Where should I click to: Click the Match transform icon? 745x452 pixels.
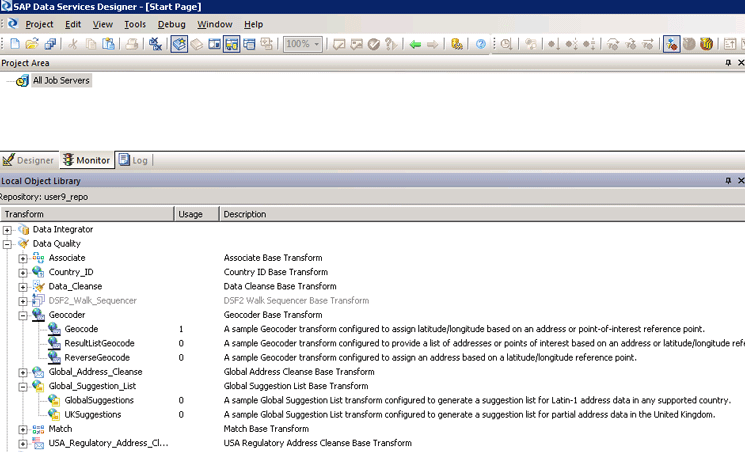pos(38,429)
